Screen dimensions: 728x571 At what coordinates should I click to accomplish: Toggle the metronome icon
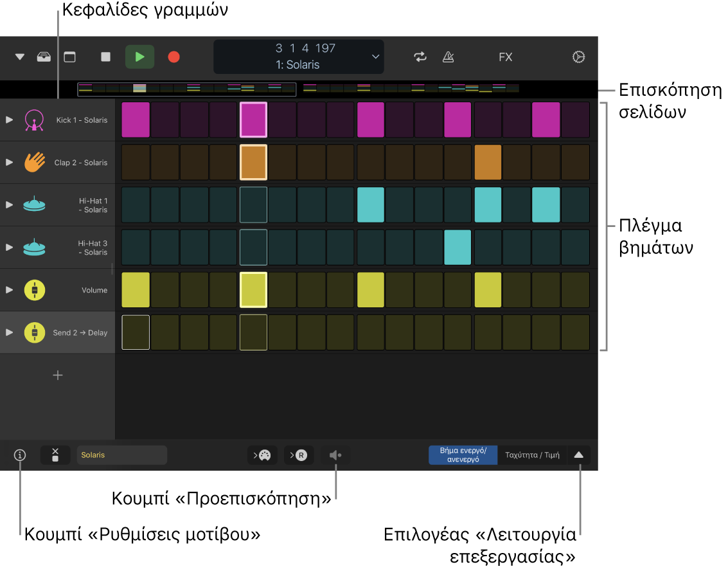point(448,57)
